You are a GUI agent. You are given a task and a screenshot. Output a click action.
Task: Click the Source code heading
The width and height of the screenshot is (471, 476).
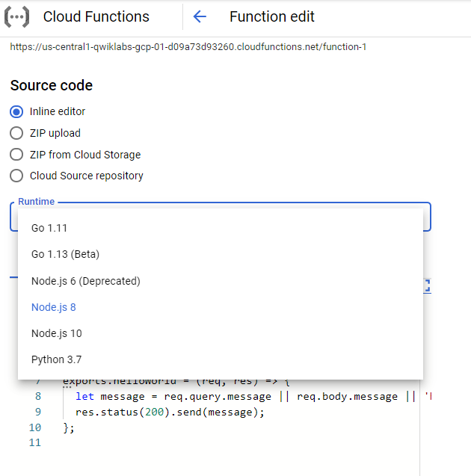[52, 85]
